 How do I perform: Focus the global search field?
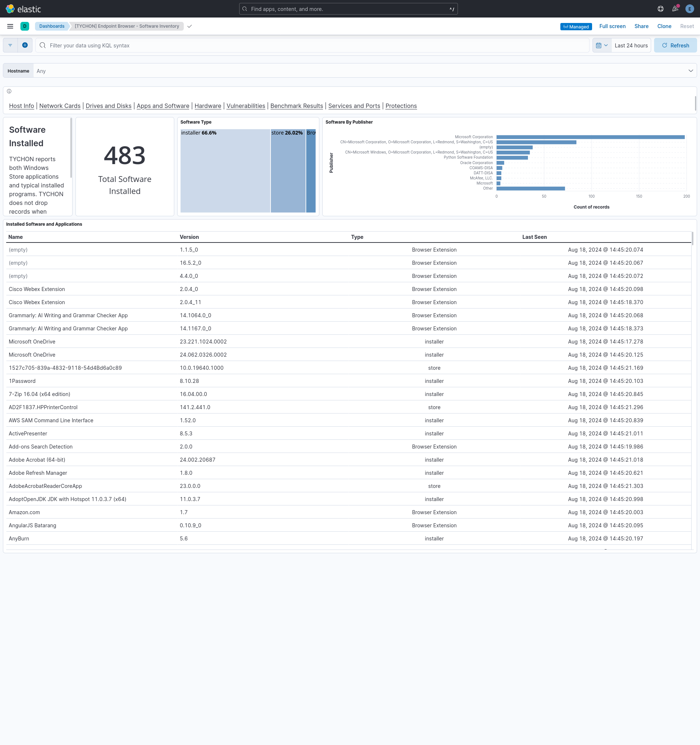click(348, 9)
